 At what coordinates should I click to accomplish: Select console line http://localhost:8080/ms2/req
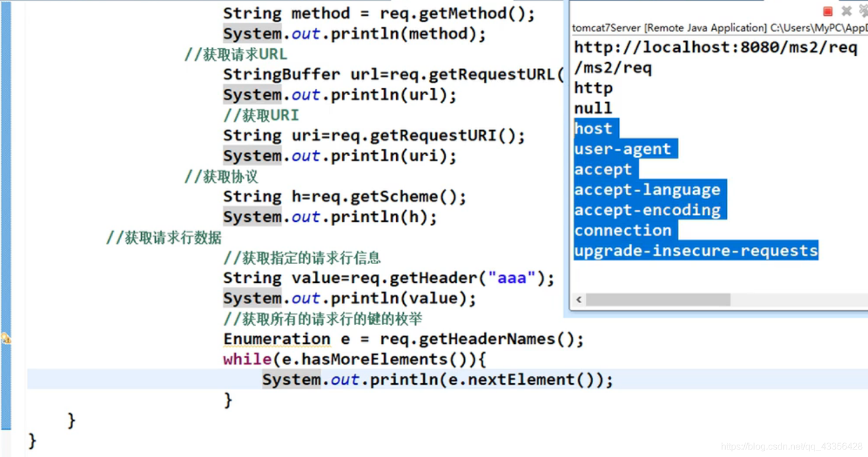pos(716,48)
